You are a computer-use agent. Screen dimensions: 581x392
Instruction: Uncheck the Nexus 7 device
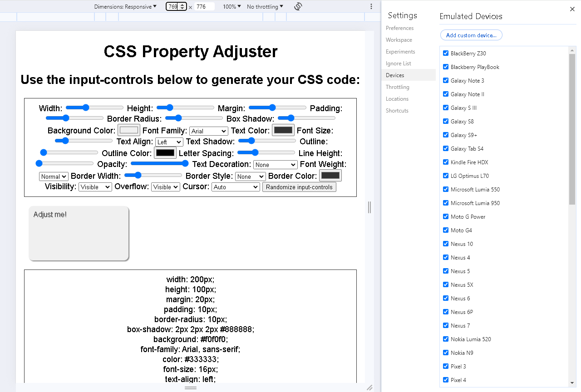click(x=445, y=325)
